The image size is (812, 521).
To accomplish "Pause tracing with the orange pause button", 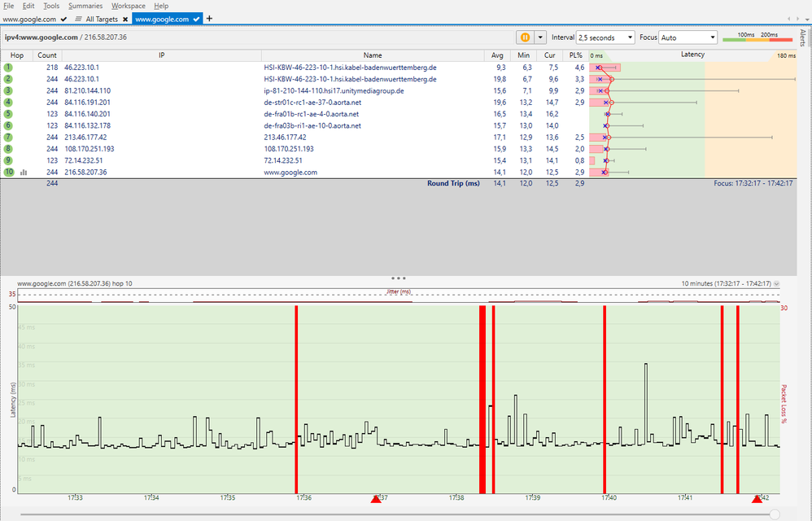I will 526,37.
